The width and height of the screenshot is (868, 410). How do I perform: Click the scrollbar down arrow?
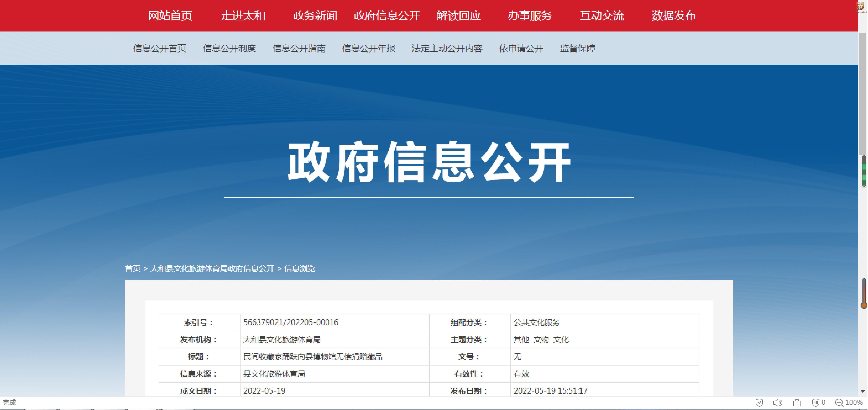pos(863,391)
